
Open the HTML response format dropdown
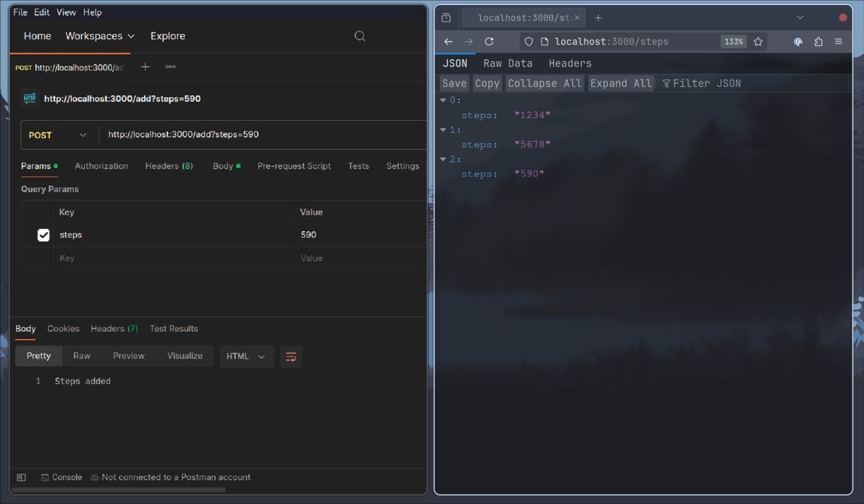(x=246, y=356)
